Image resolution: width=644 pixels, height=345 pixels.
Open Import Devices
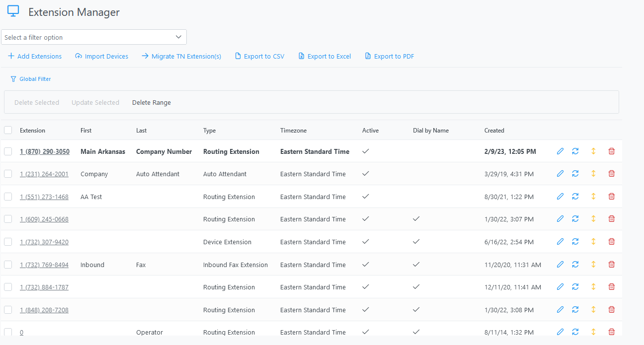coord(102,57)
